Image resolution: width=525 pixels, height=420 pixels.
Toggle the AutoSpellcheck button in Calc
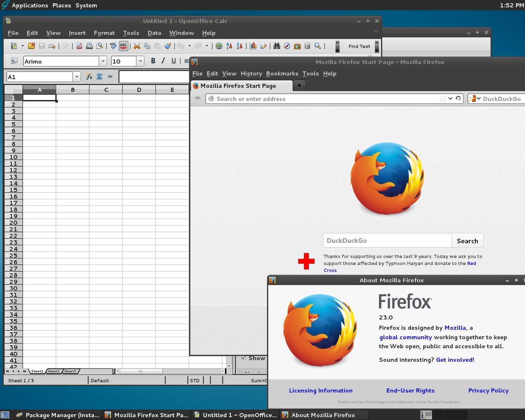point(123,46)
